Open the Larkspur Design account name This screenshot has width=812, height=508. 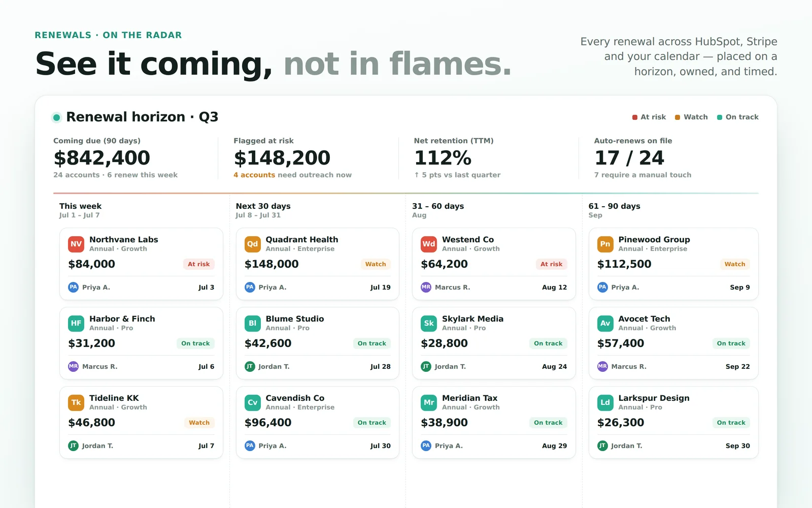tap(654, 398)
